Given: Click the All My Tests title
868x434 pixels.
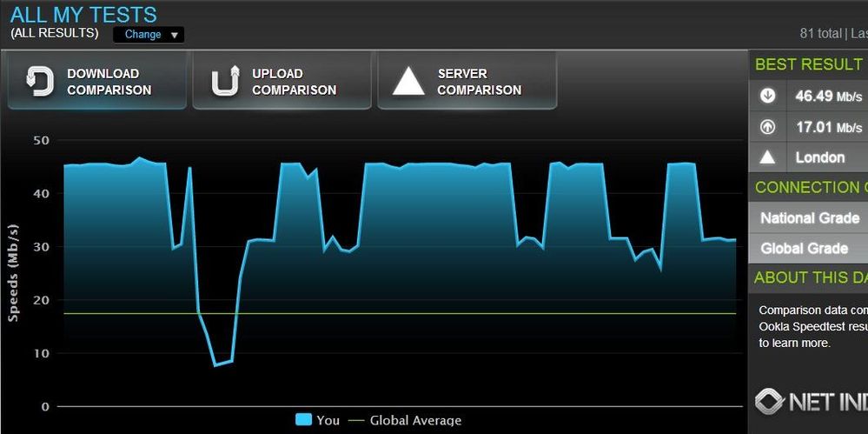Looking at the screenshot, I should (83, 14).
